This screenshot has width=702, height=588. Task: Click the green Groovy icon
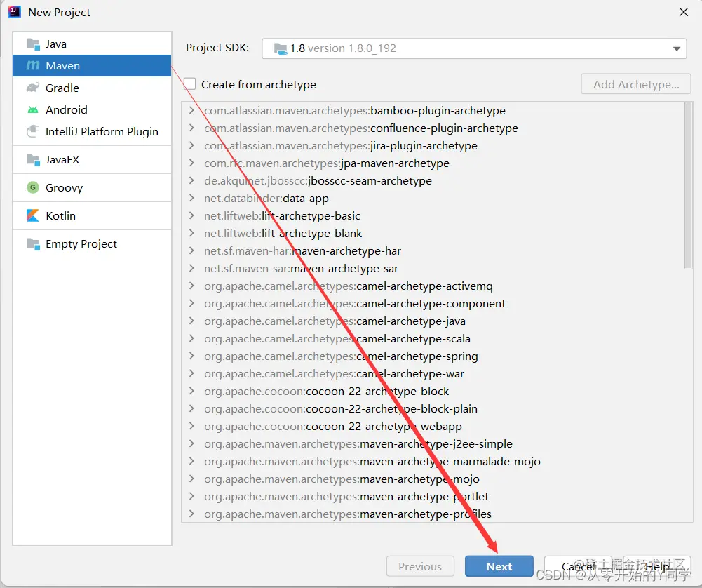(33, 187)
